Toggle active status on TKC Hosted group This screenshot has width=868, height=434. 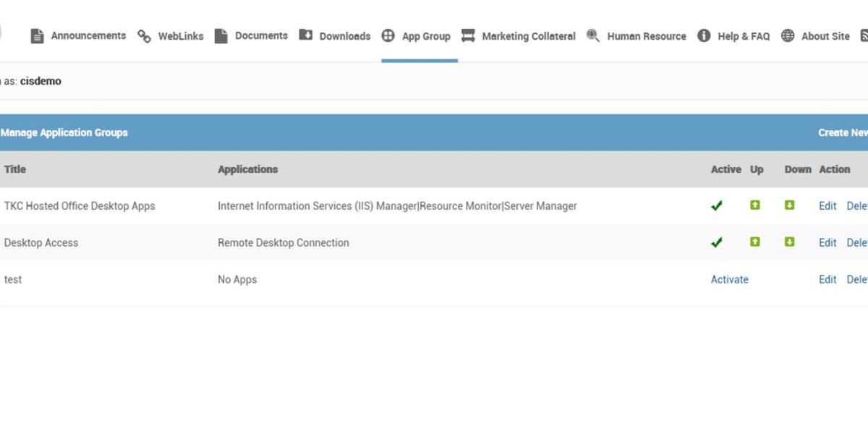click(x=716, y=205)
